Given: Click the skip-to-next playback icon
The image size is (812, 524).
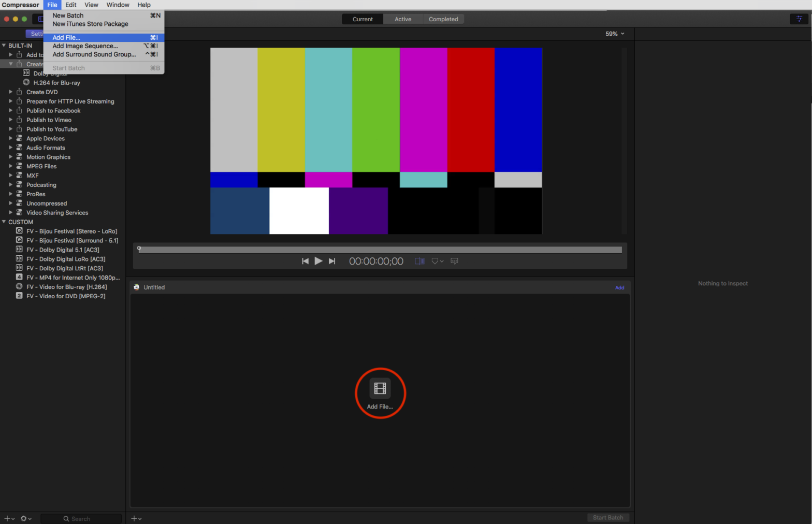Looking at the screenshot, I should pos(332,261).
